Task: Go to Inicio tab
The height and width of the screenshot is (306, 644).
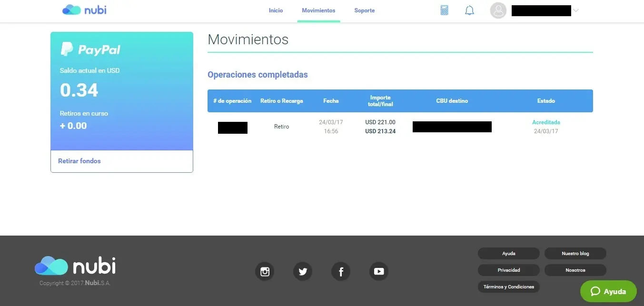Action: pyautogui.click(x=276, y=10)
